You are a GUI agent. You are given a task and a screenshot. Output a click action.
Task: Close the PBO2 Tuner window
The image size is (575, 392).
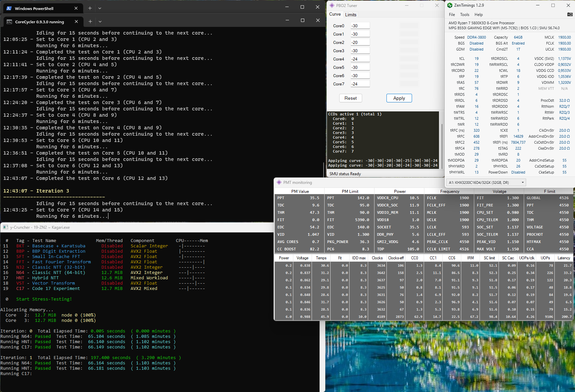click(437, 5)
